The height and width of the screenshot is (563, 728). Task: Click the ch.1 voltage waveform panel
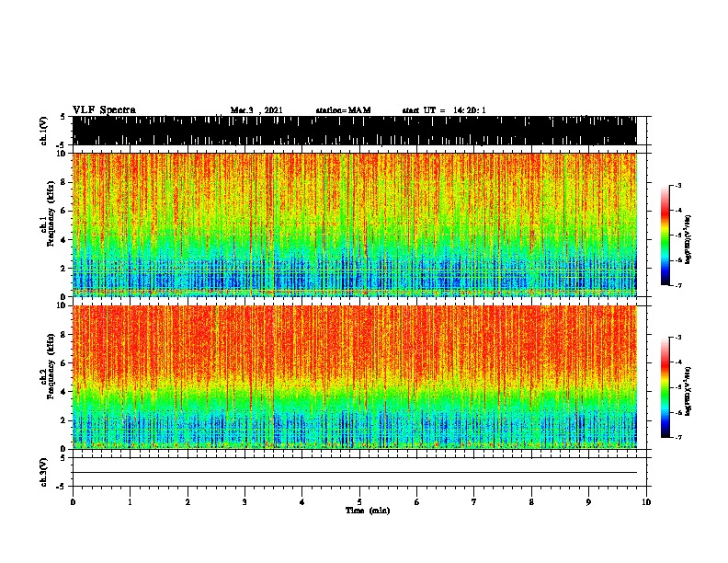click(x=355, y=131)
